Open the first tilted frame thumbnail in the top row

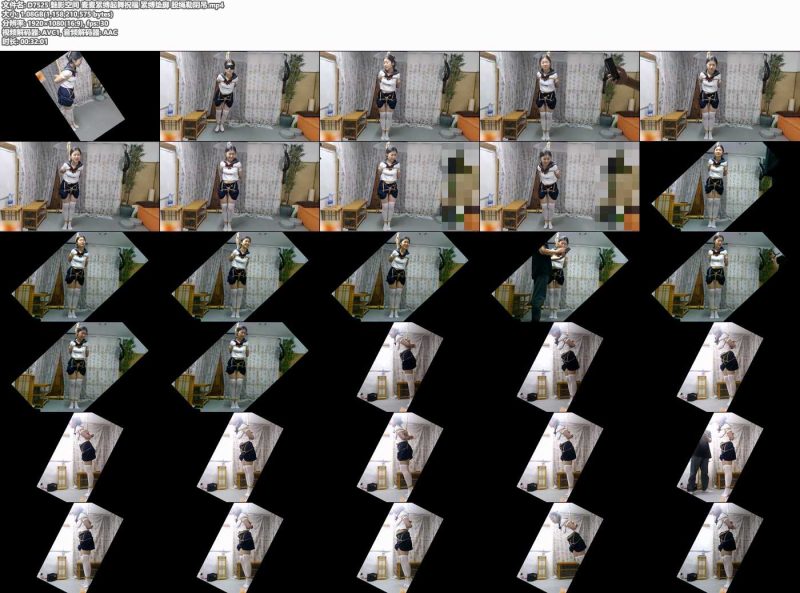pyautogui.click(x=80, y=96)
